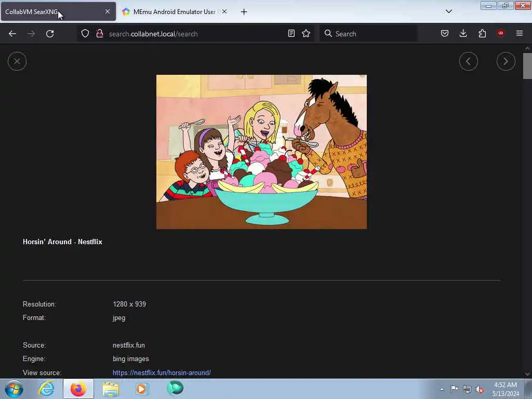The image size is (532, 399).
Task: Show next image result arrow
Action: click(506, 61)
